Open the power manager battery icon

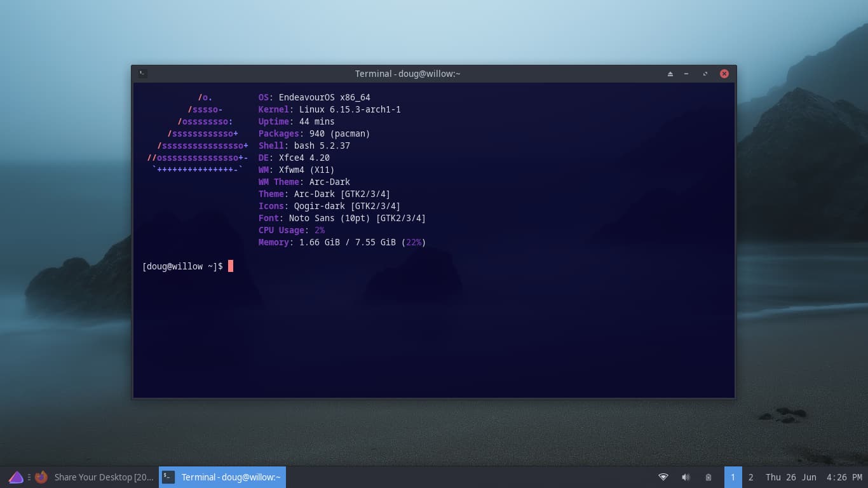(x=708, y=477)
